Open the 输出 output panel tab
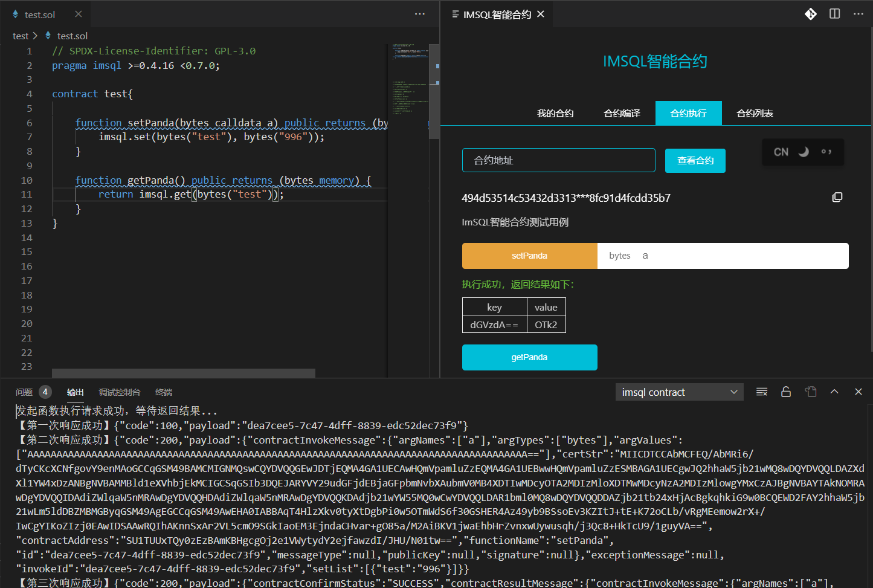873x588 pixels. pyautogui.click(x=76, y=392)
